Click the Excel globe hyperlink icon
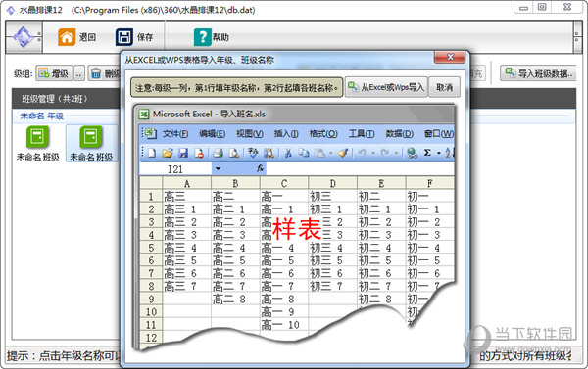The image size is (588, 369). click(x=413, y=153)
